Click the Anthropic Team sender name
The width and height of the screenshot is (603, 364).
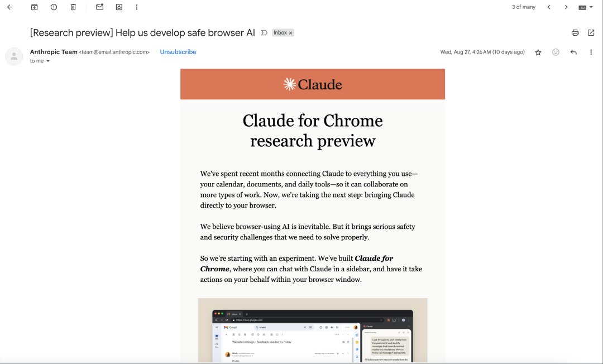pyautogui.click(x=54, y=52)
